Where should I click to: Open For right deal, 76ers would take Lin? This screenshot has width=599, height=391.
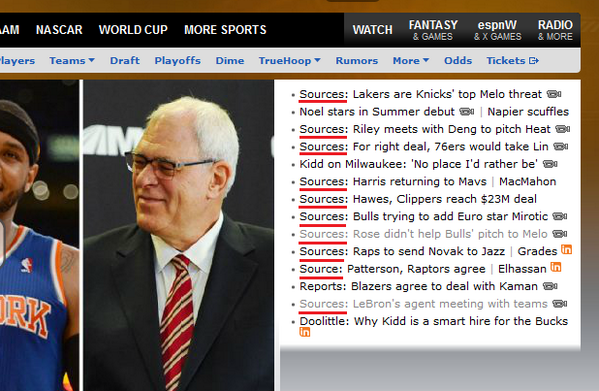424,147
